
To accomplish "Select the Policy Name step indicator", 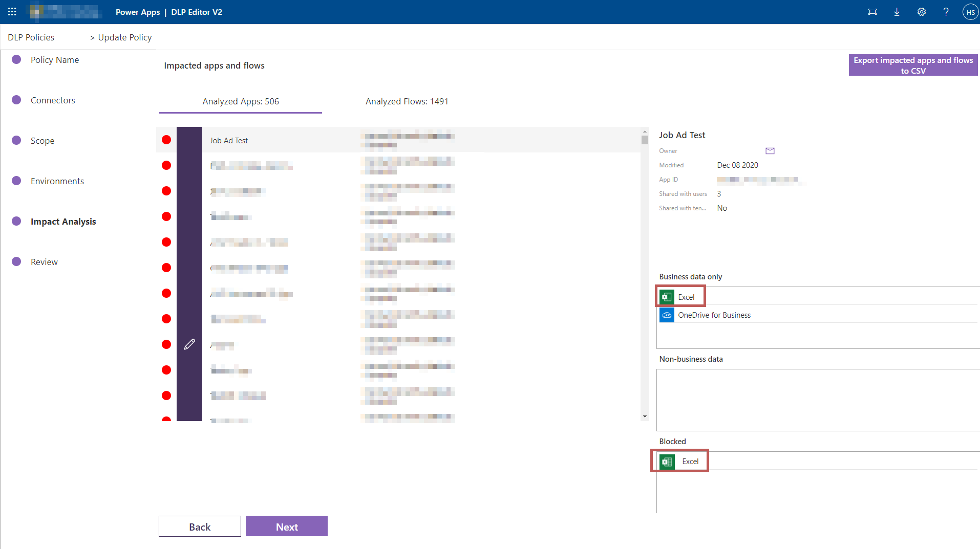I will click(x=55, y=60).
